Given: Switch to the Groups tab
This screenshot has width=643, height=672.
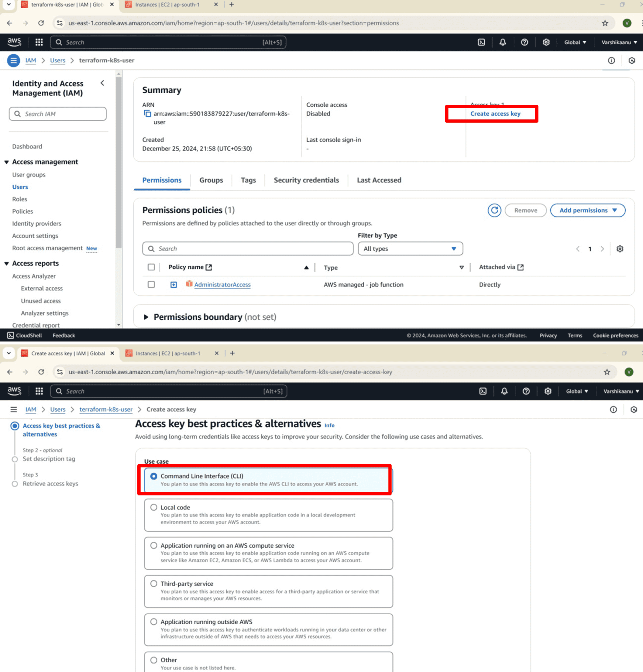Looking at the screenshot, I should (x=211, y=180).
